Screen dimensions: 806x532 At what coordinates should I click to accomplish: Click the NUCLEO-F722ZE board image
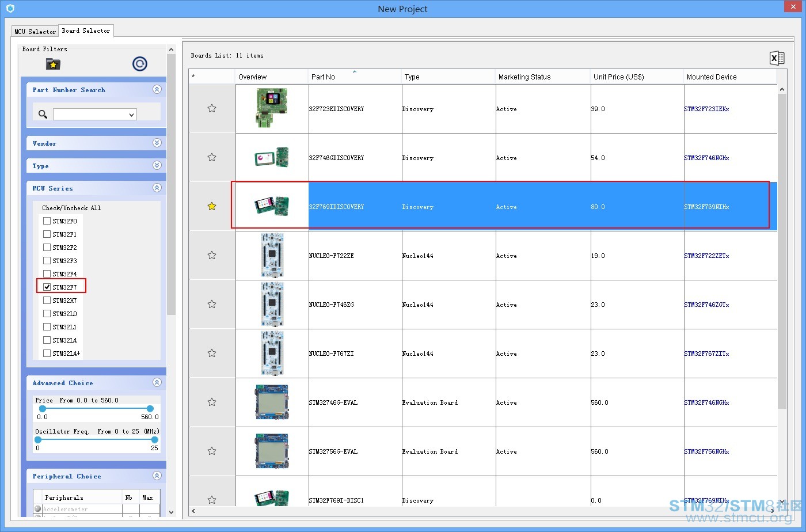pyautogui.click(x=272, y=255)
